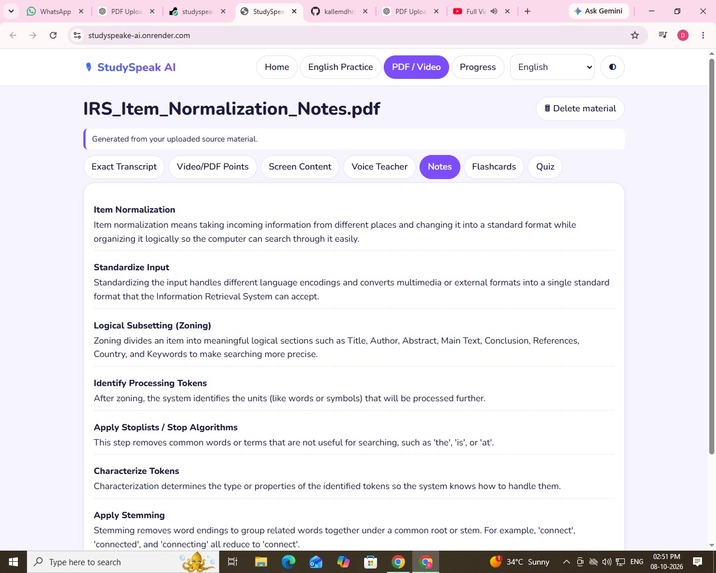
Task: Open Copilot app in taskbar
Action: coord(343,562)
